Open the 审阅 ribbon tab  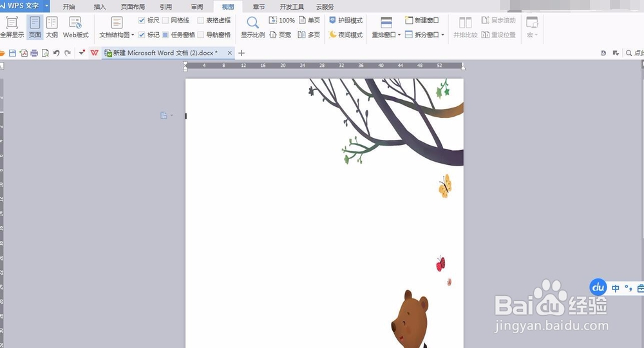[x=196, y=6]
